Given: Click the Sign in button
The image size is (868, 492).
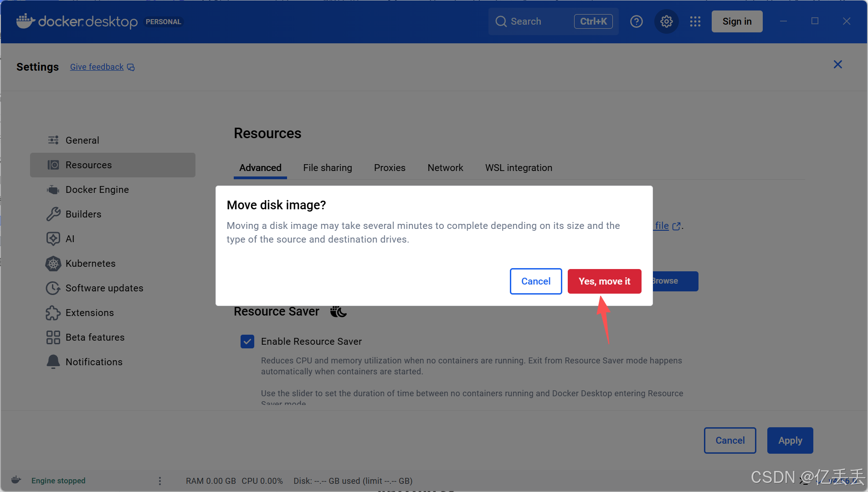Looking at the screenshot, I should [x=737, y=21].
